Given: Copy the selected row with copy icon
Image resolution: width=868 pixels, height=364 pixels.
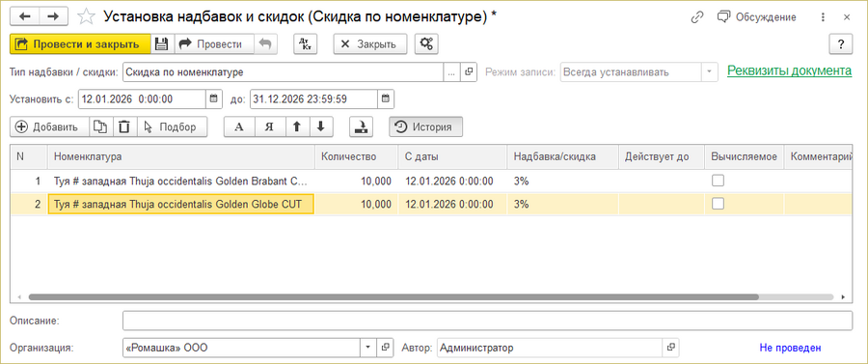Looking at the screenshot, I should point(100,126).
